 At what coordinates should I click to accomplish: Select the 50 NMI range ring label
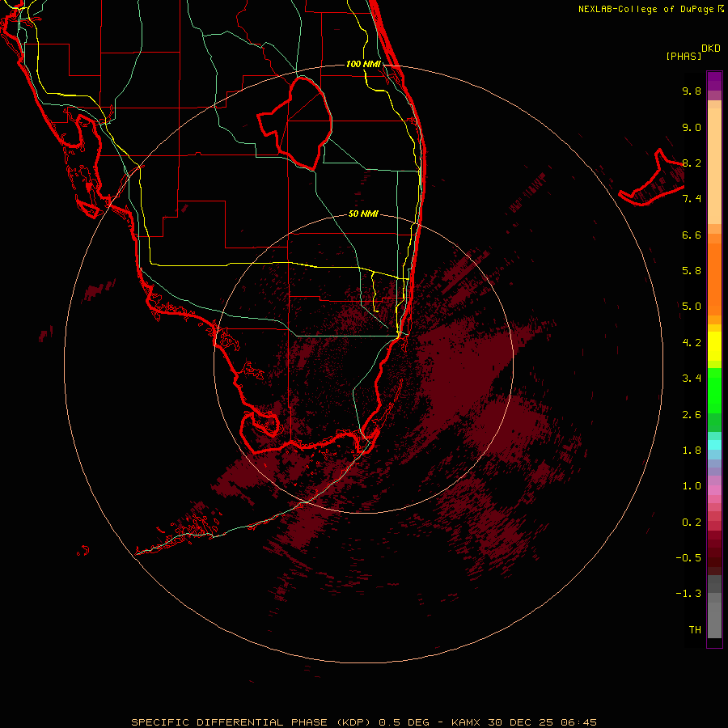363,214
